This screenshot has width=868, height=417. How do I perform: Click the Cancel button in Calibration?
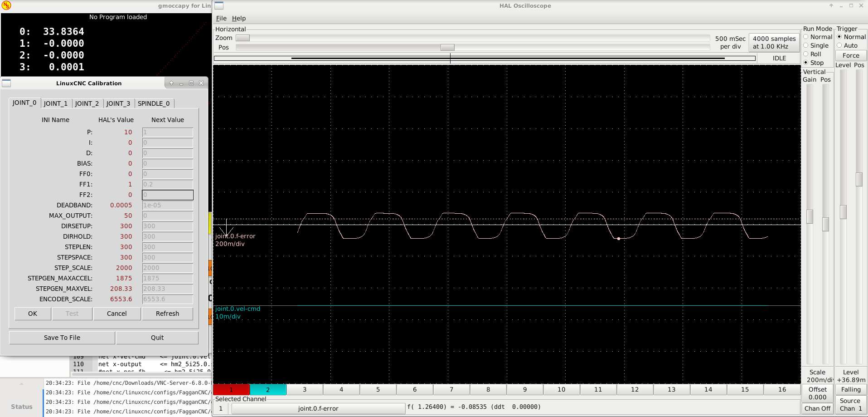click(x=117, y=314)
